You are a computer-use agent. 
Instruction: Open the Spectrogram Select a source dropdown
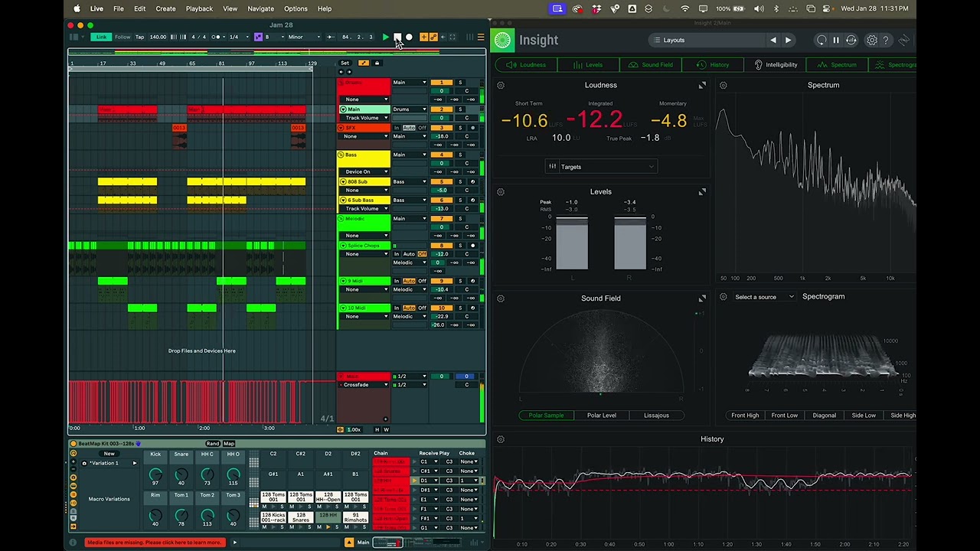(764, 297)
